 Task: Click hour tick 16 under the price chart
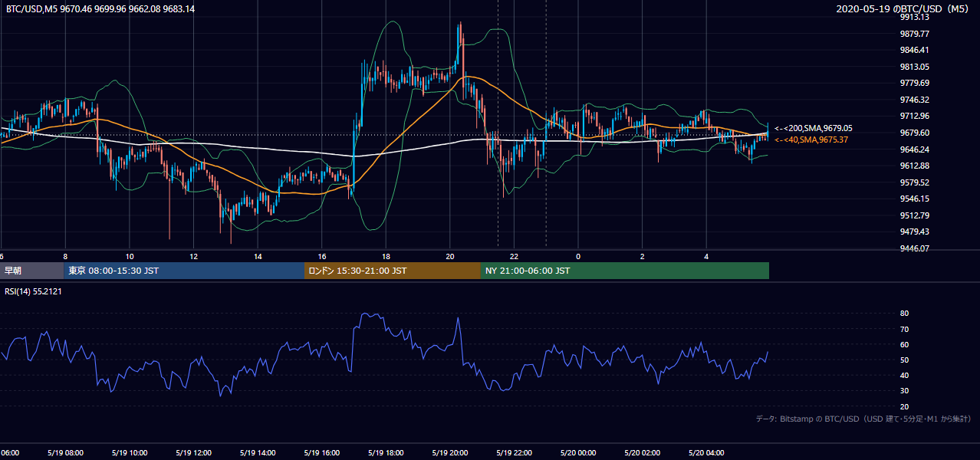(x=322, y=256)
